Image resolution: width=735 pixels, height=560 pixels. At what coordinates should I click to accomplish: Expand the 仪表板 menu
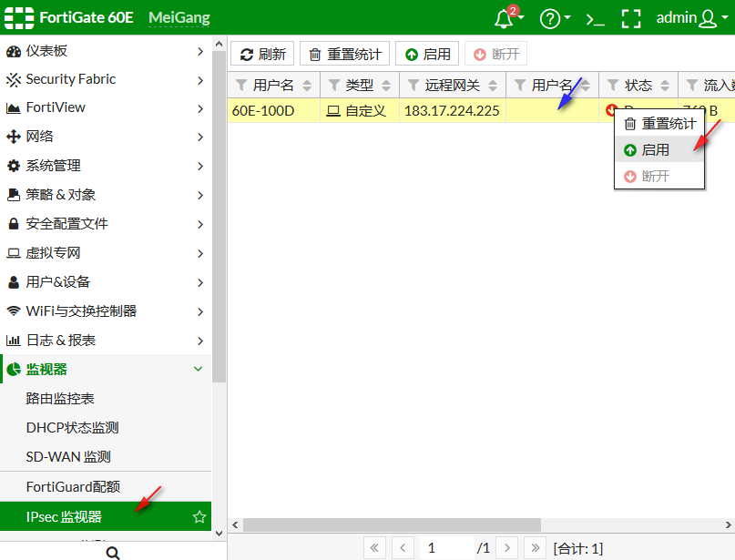pyautogui.click(x=106, y=51)
